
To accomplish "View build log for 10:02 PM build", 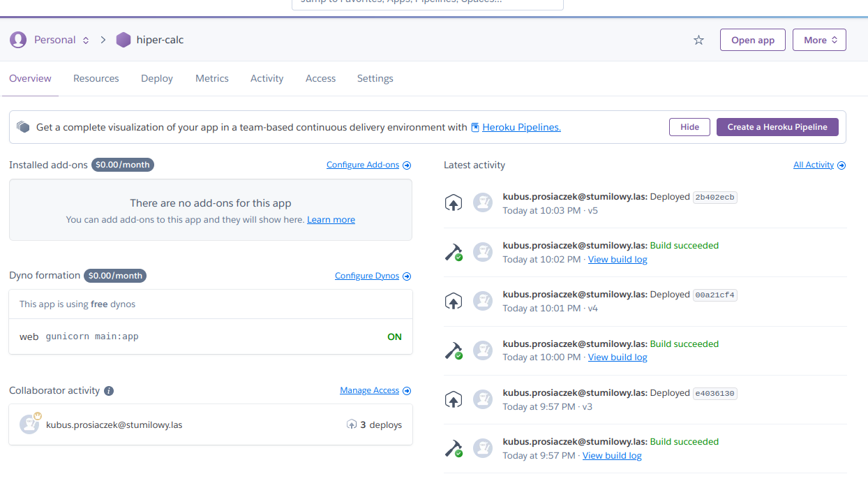I will 618,260.
